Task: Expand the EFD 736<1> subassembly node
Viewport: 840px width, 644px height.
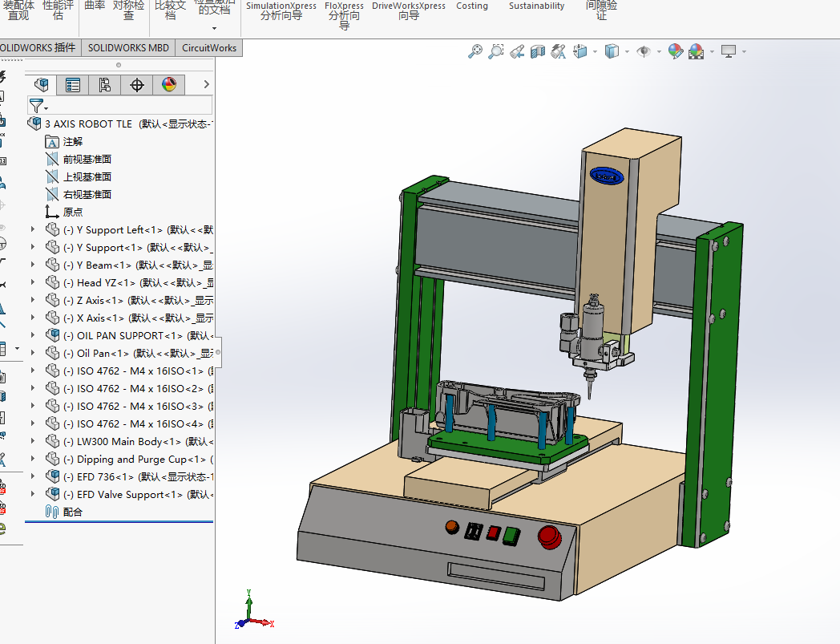Action: click(33, 476)
